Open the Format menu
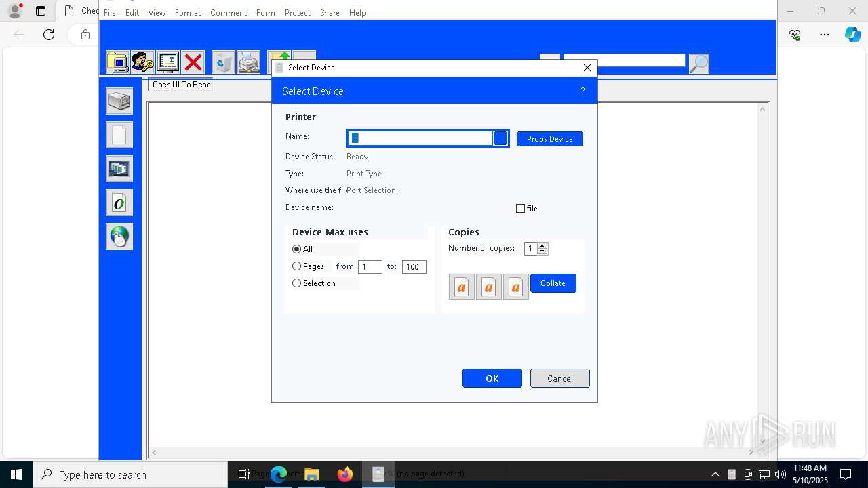 click(188, 13)
